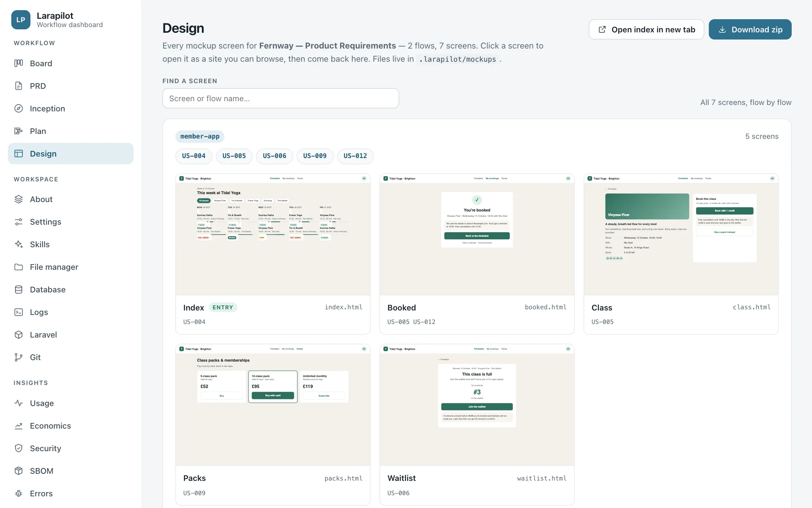Click the '5 screens' count label

click(762, 136)
